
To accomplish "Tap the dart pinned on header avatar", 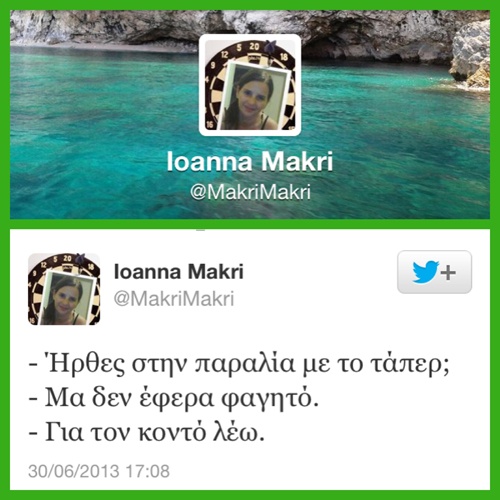I will (x=269, y=47).
